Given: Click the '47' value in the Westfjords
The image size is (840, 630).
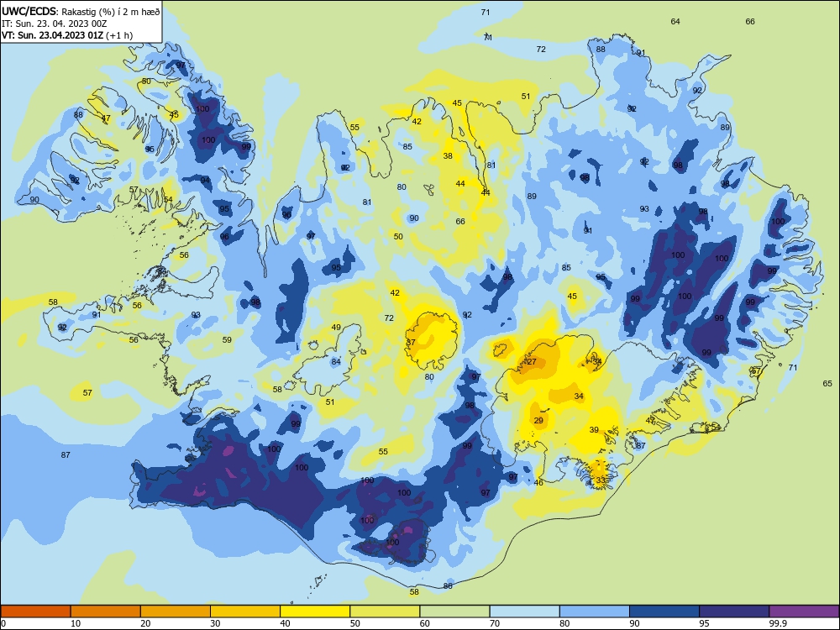Looking at the screenshot, I should pos(106,118).
